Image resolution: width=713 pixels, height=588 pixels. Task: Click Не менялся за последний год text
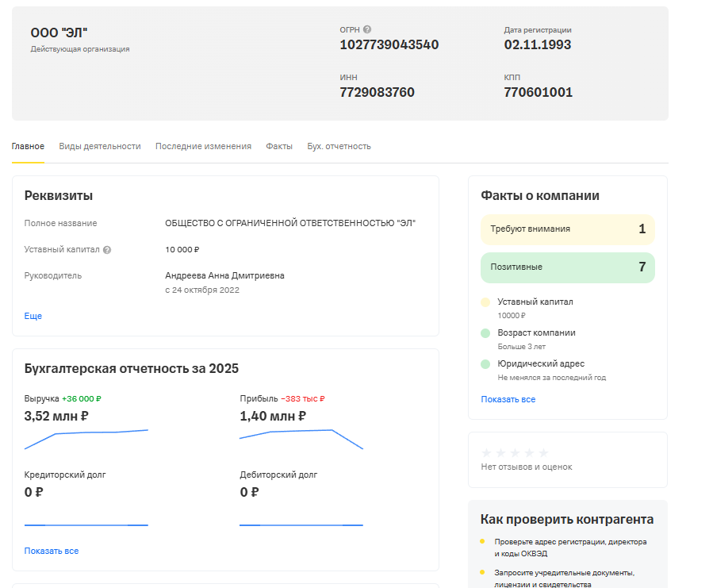pos(551,378)
